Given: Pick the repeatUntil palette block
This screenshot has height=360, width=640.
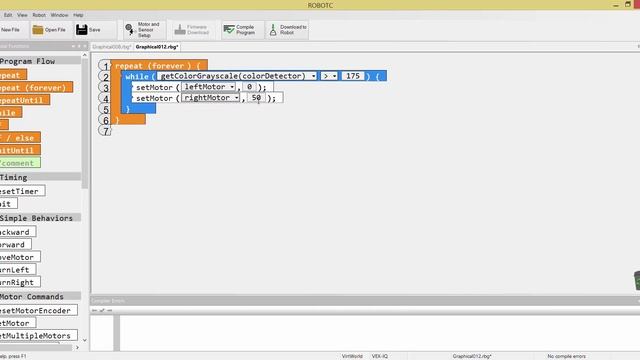Looking at the screenshot, I should tap(24, 100).
